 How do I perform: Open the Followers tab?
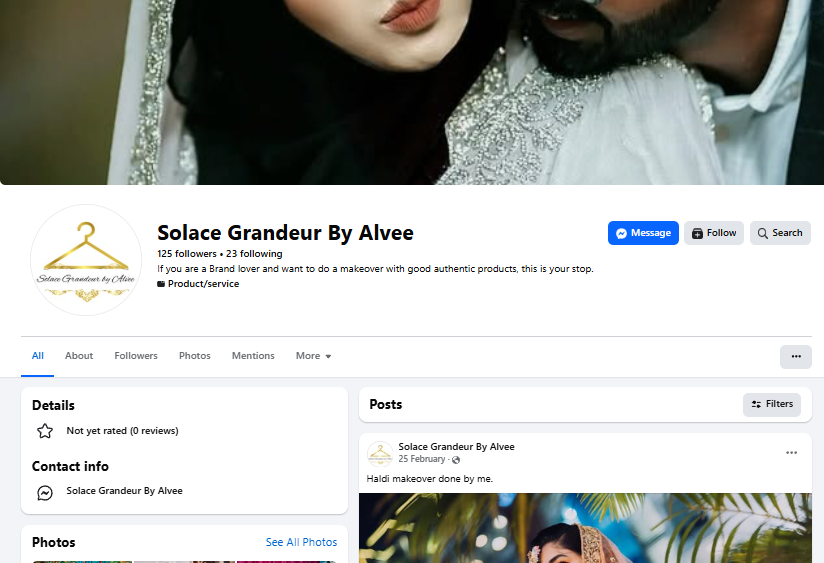[136, 356]
